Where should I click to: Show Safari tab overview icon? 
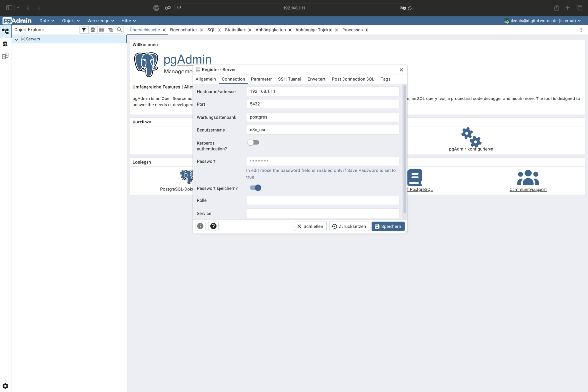(579, 8)
